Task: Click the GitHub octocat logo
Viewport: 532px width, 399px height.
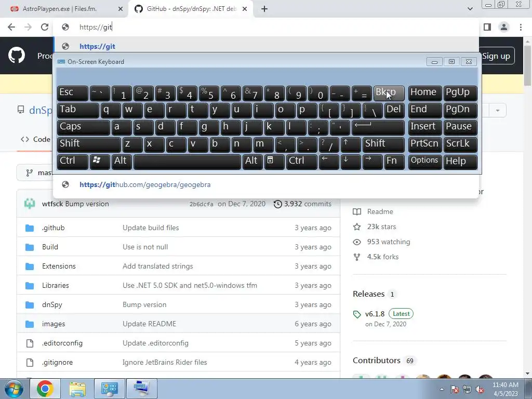Action: [x=16, y=55]
